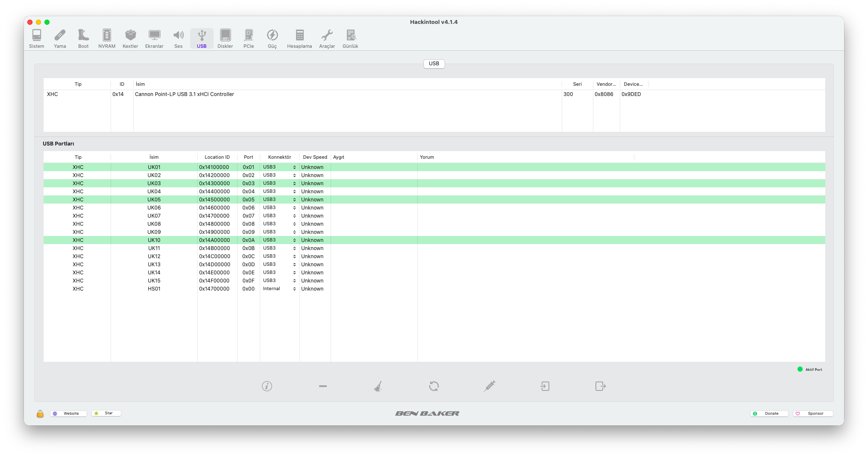The image size is (868, 457).
Task: Open the Konnektör dropdown for UK01
Action: point(279,167)
